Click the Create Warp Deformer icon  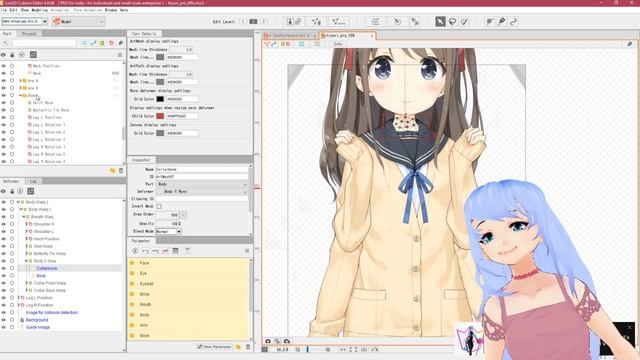pos(375,21)
